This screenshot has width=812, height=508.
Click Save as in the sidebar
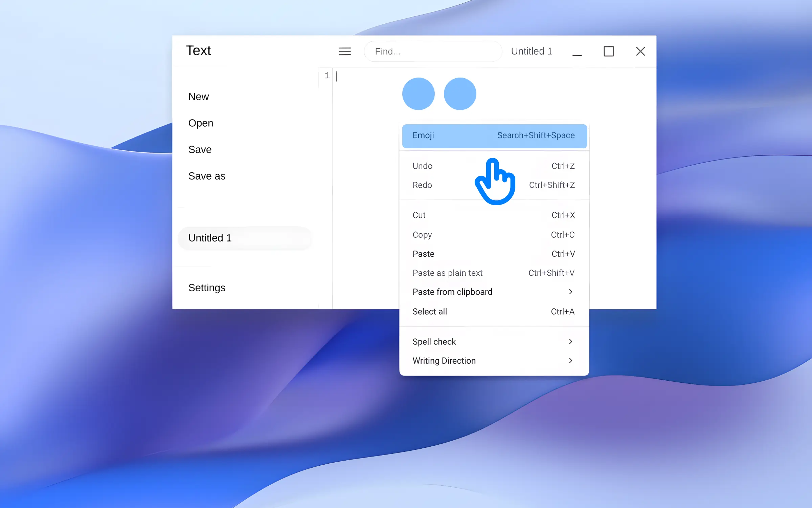click(207, 176)
